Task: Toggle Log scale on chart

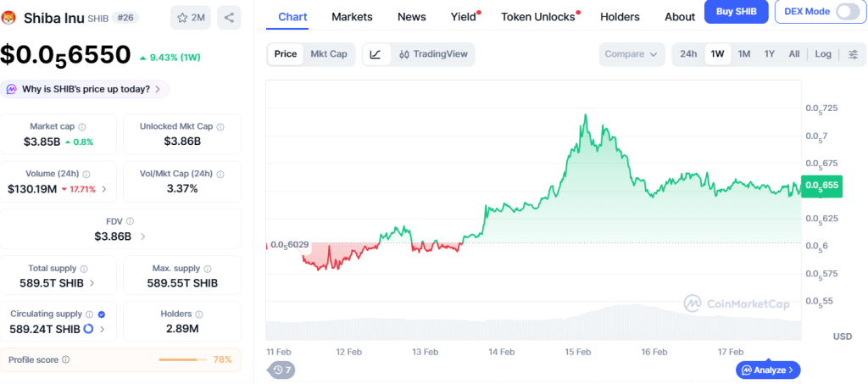Action: (823, 54)
